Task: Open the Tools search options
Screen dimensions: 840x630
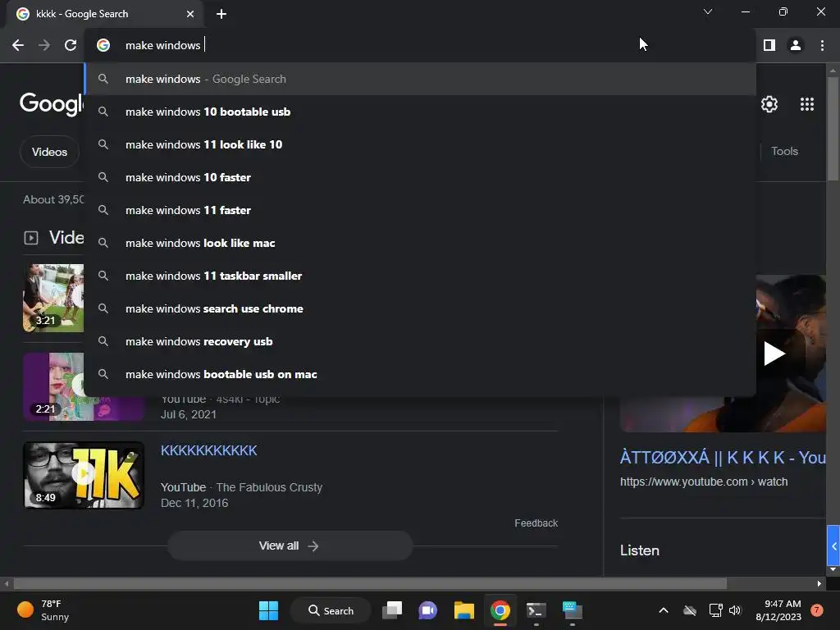Action: coord(784,152)
